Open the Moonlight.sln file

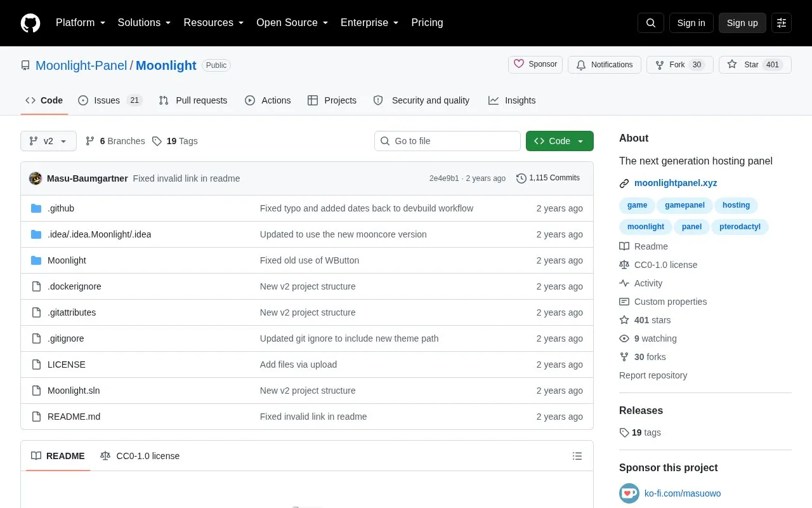[x=74, y=391]
